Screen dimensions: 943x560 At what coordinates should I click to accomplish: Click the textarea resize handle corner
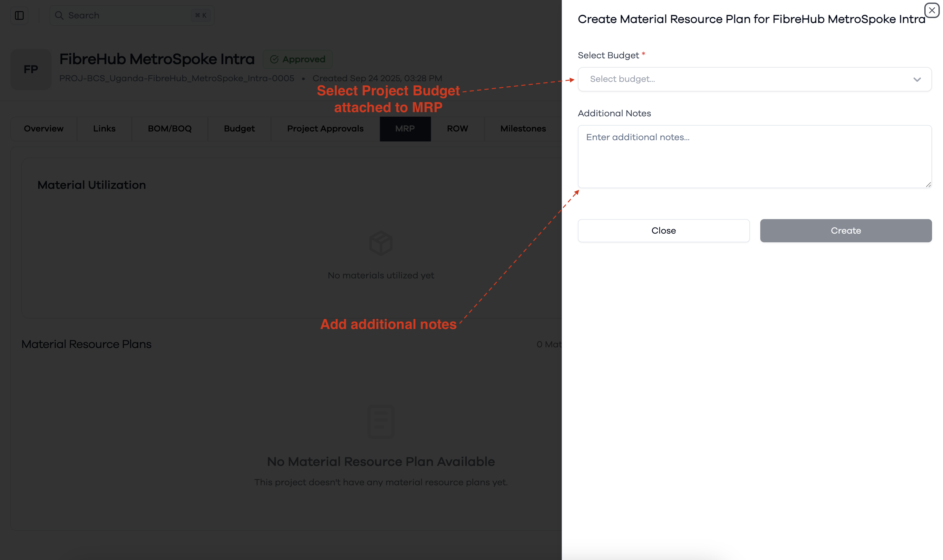(x=928, y=185)
